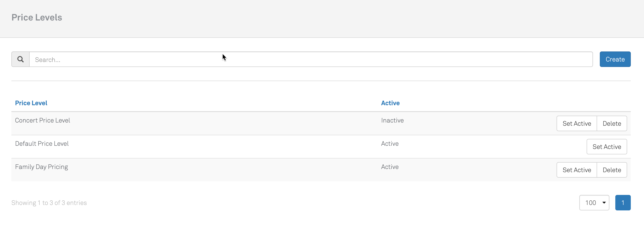Viewport: 644px width, 235px height.
Task: Click Set Active for Default Price Level
Action: pyautogui.click(x=606, y=147)
